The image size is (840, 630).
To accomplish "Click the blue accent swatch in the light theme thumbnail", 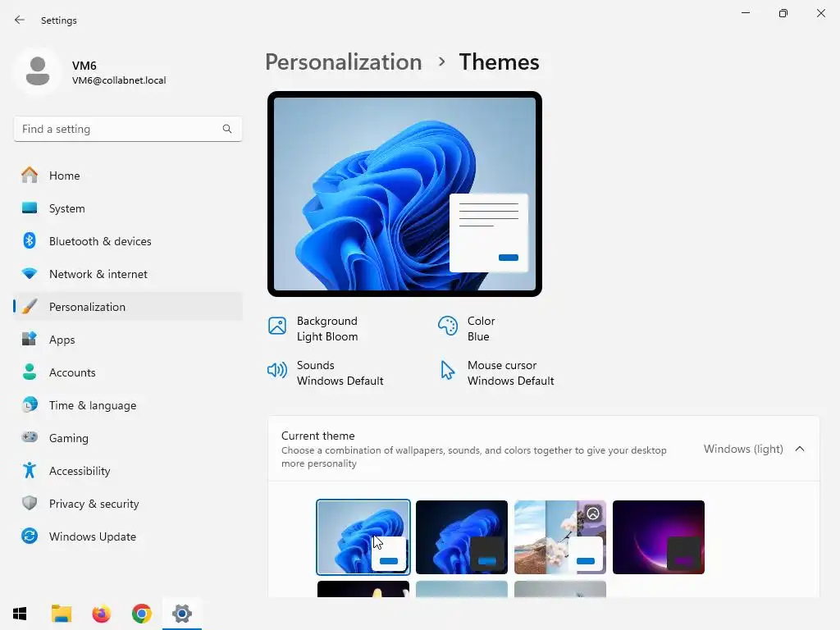I will point(389,561).
